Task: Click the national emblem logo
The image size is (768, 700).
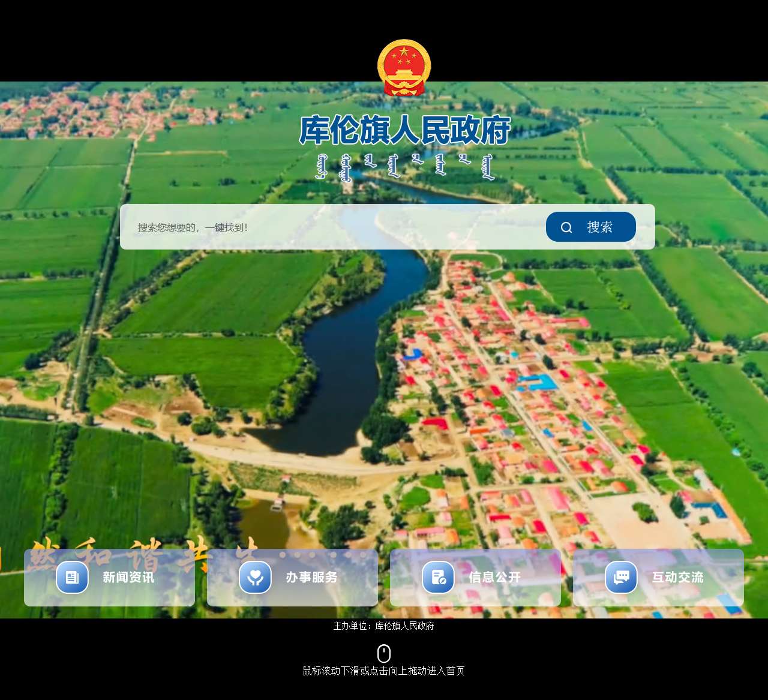Action: 404,68
